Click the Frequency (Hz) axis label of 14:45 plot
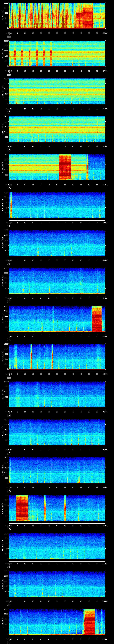The height and width of the screenshot is (644, 114). pos(3,394)
